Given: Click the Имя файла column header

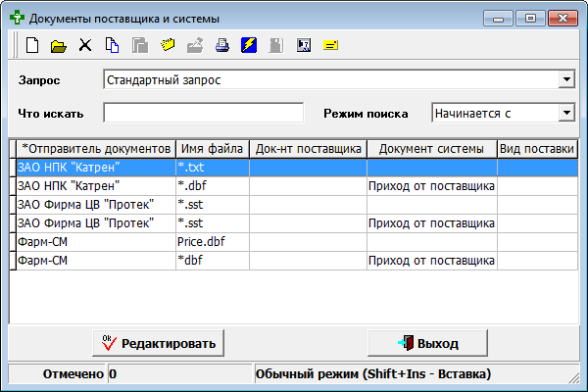Looking at the screenshot, I should (213, 149).
